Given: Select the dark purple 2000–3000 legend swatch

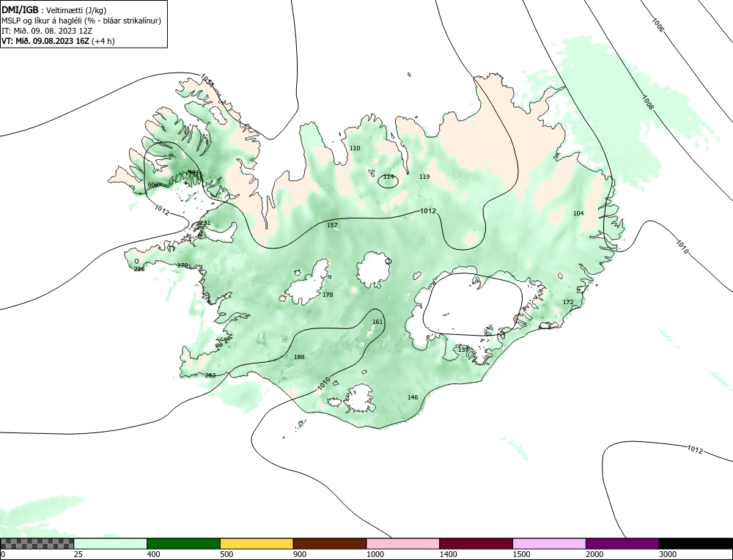Looking at the screenshot, I should click(622, 543).
